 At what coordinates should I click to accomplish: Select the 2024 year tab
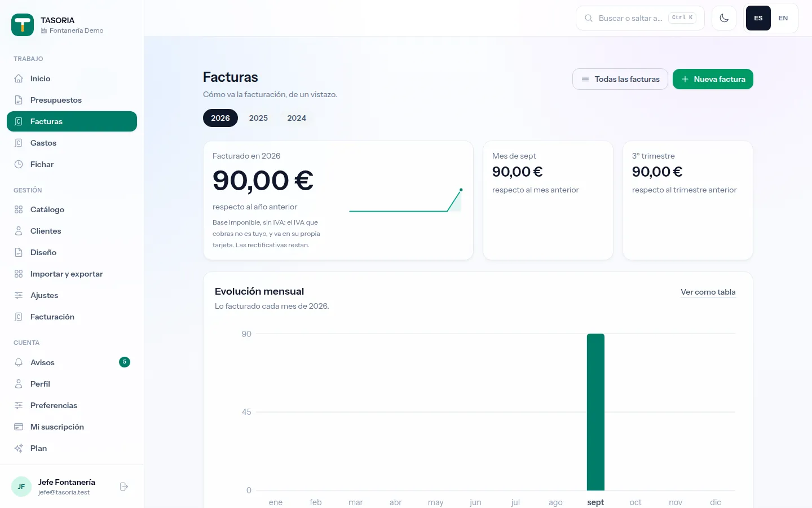pyautogui.click(x=297, y=118)
